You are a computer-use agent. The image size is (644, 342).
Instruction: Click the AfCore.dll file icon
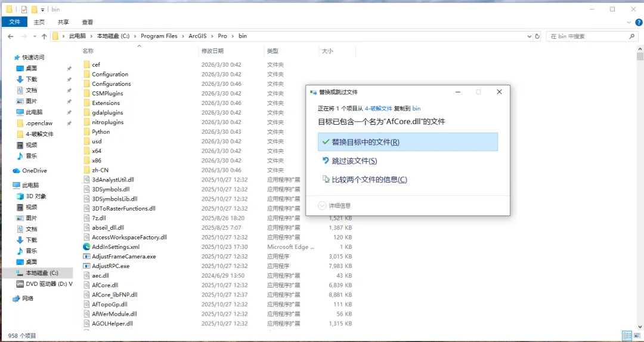[86, 285]
